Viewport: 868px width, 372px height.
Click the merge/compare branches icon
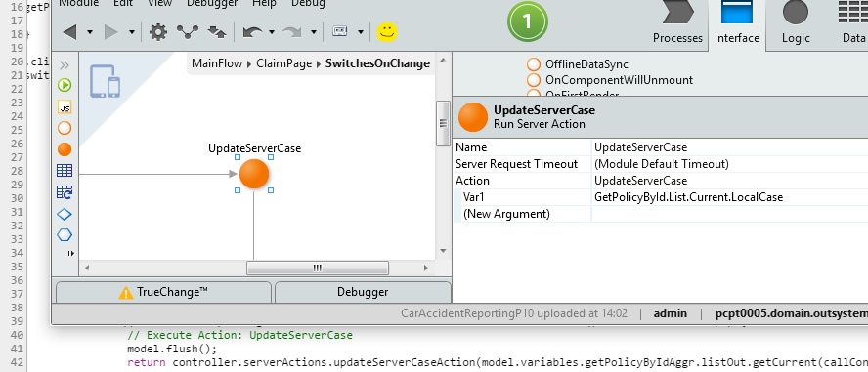(188, 32)
